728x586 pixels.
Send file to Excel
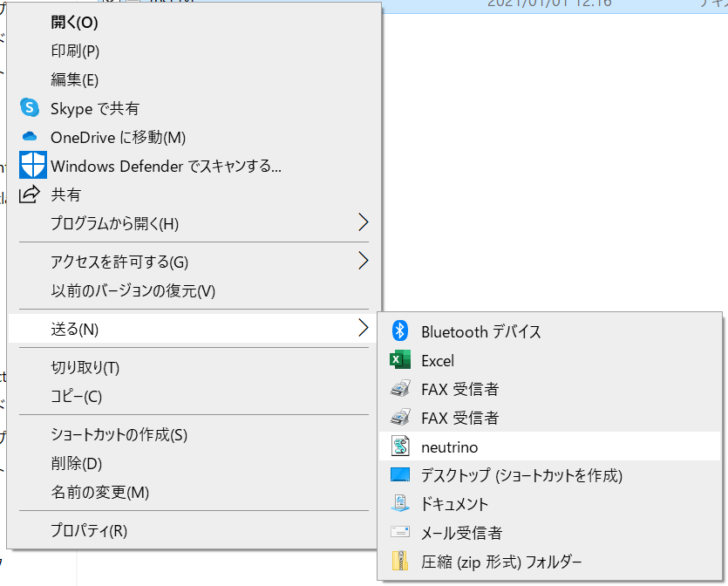pos(550,360)
